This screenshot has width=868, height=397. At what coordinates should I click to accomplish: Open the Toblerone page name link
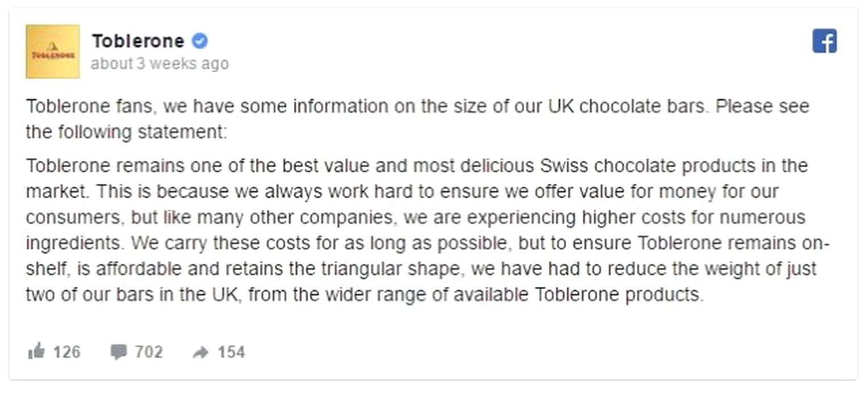(138, 41)
